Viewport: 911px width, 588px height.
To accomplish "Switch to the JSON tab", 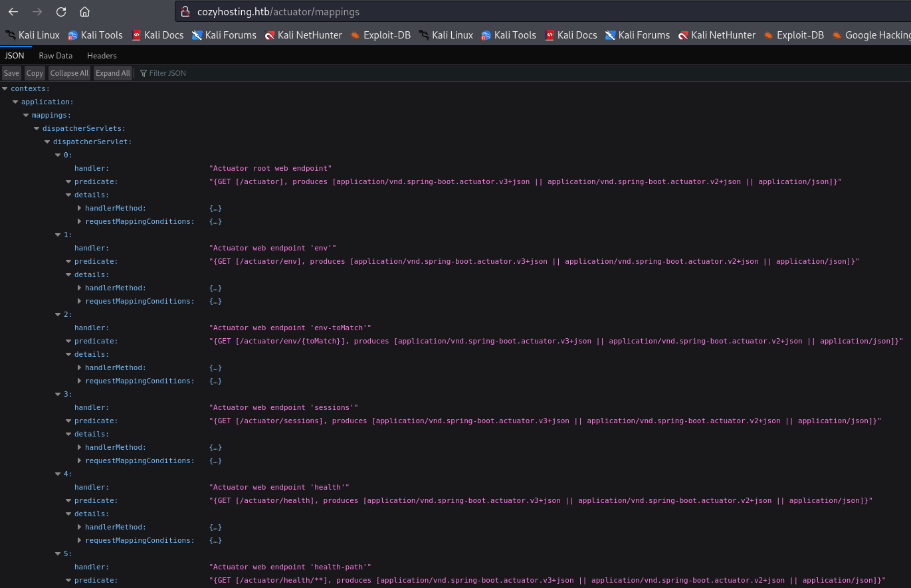I will point(15,56).
